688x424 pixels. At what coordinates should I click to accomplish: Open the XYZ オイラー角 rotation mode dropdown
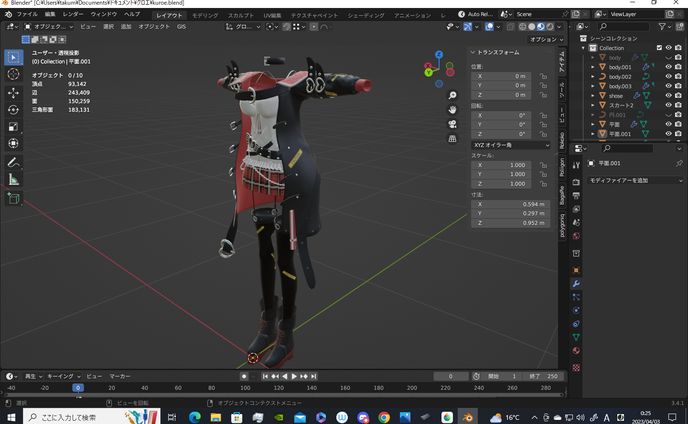pyautogui.click(x=511, y=145)
